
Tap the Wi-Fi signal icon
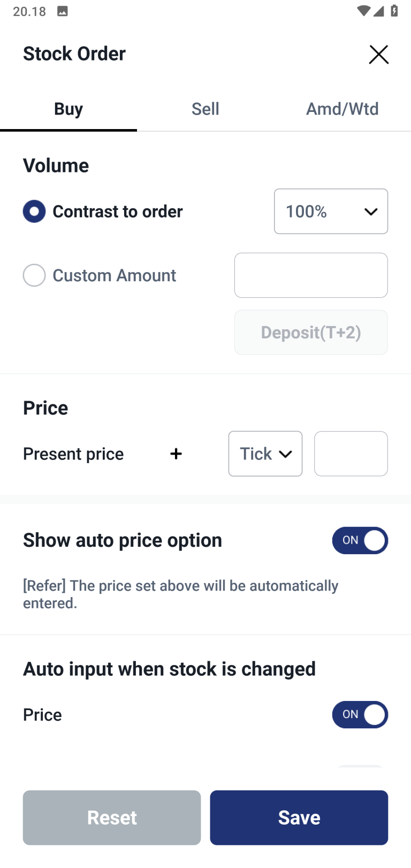[363, 11]
